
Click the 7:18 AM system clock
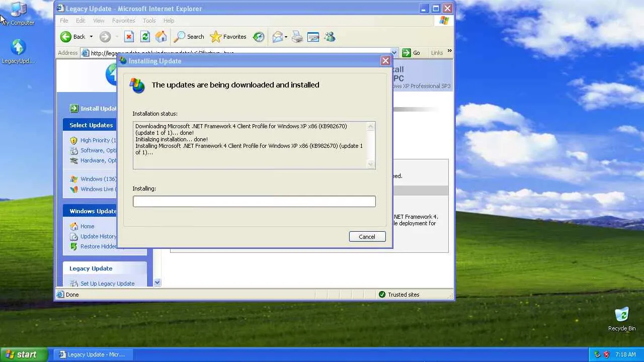(x=625, y=354)
